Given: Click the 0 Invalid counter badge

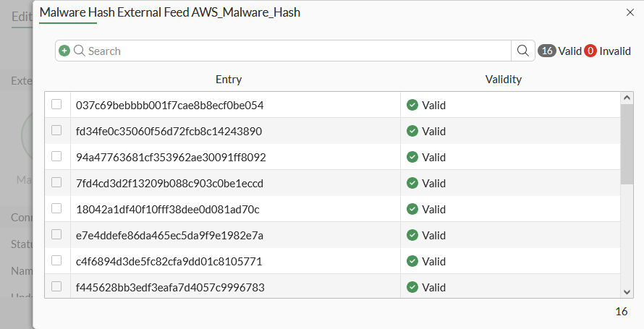Looking at the screenshot, I should pyautogui.click(x=607, y=51).
